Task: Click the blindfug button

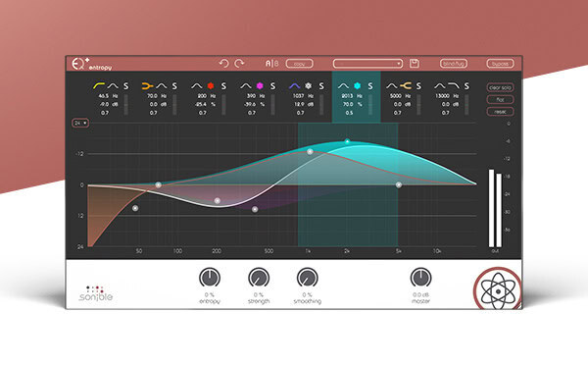Action: pos(454,64)
